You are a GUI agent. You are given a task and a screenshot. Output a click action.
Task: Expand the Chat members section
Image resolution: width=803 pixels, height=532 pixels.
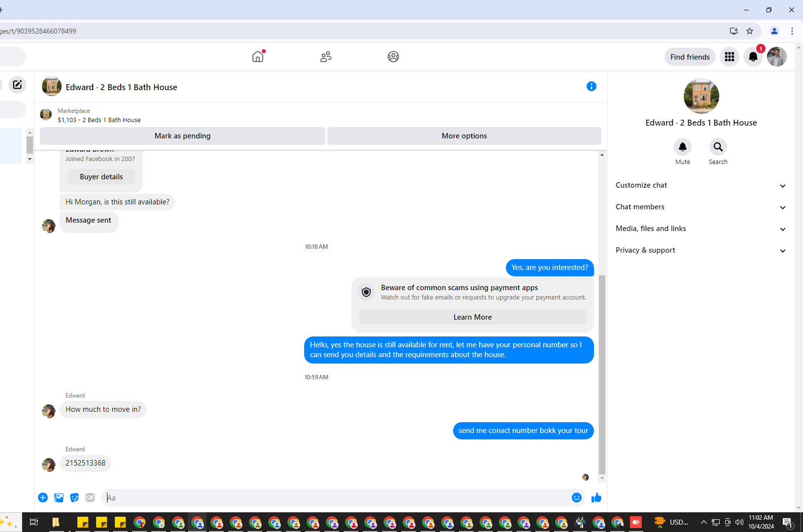point(700,207)
